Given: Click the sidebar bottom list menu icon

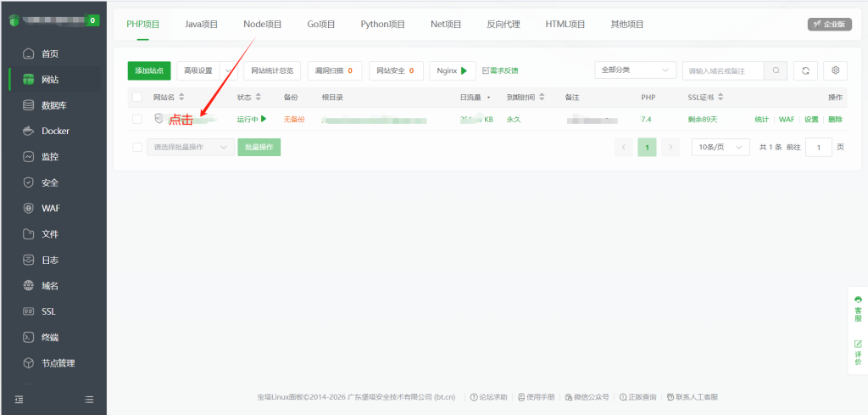Looking at the screenshot, I should [89, 399].
